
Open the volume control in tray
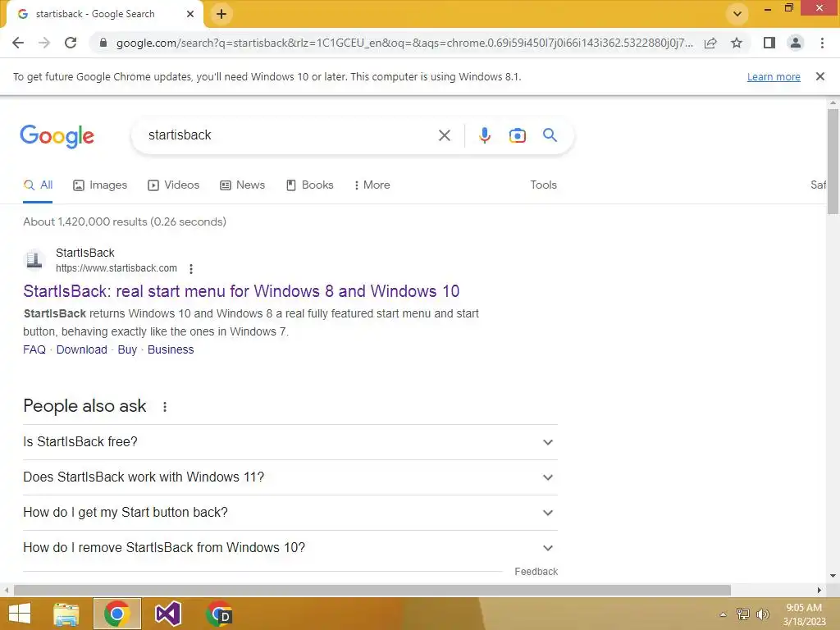[x=762, y=614]
